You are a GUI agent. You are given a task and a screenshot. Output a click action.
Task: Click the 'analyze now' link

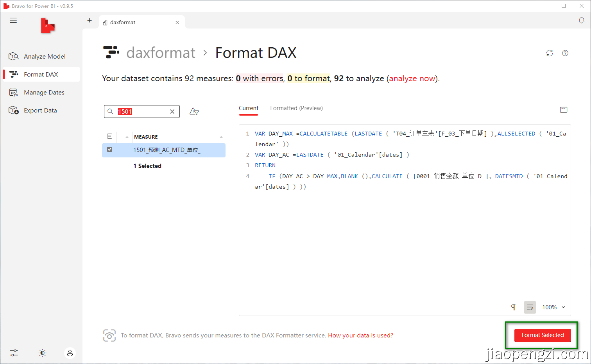pyautogui.click(x=412, y=79)
